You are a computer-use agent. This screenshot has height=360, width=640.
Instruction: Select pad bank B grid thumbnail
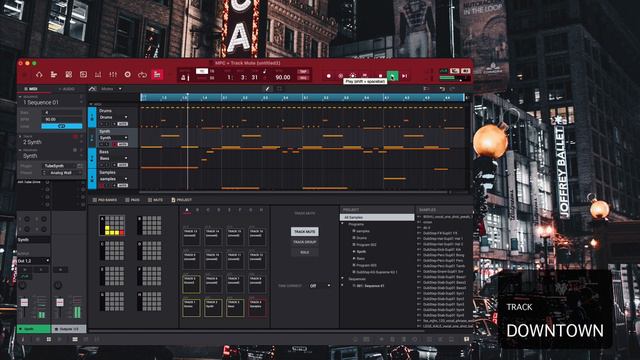click(x=149, y=226)
